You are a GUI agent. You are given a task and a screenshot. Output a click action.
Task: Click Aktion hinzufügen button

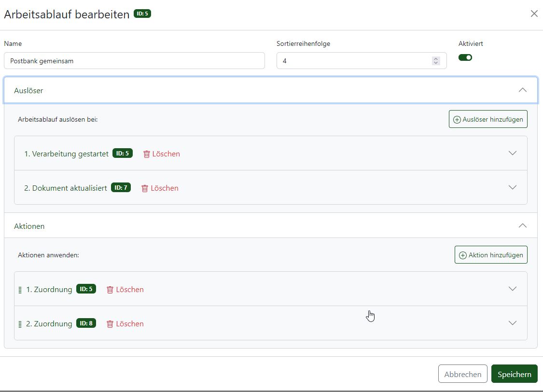pos(491,255)
